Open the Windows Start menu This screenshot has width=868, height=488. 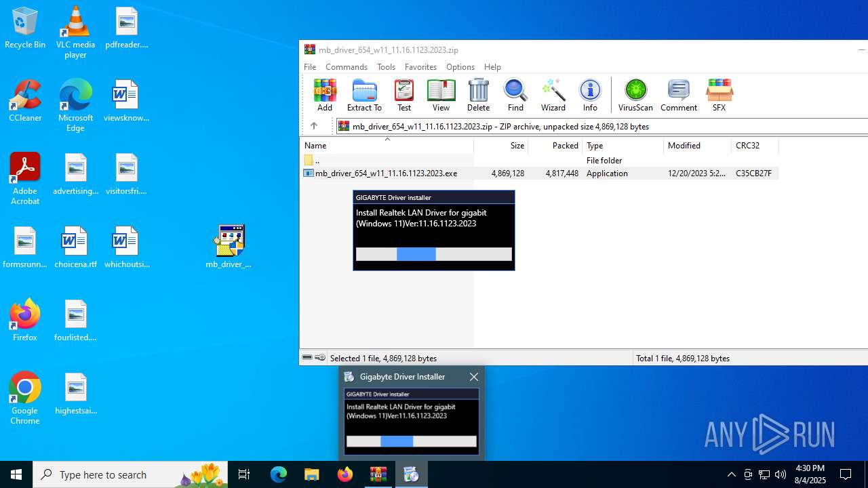16,474
